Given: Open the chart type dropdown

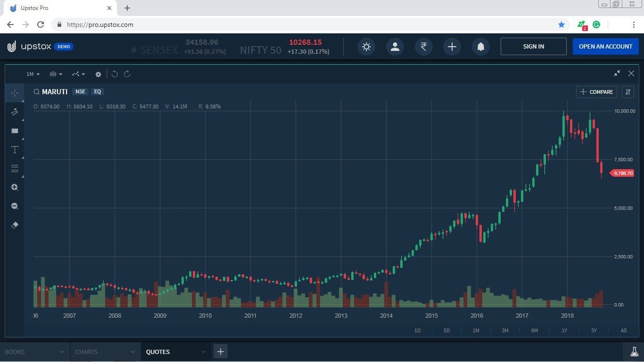Looking at the screenshot, I should 55,74.
